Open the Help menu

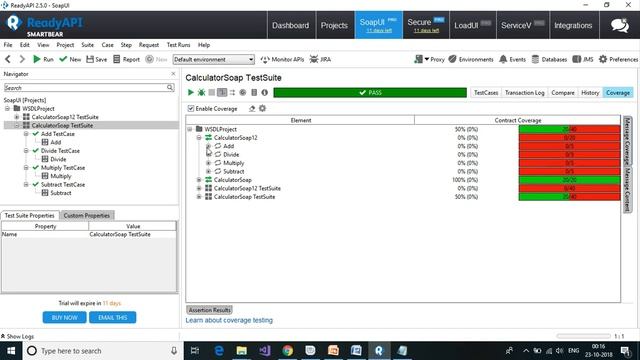tap(204, 45)
